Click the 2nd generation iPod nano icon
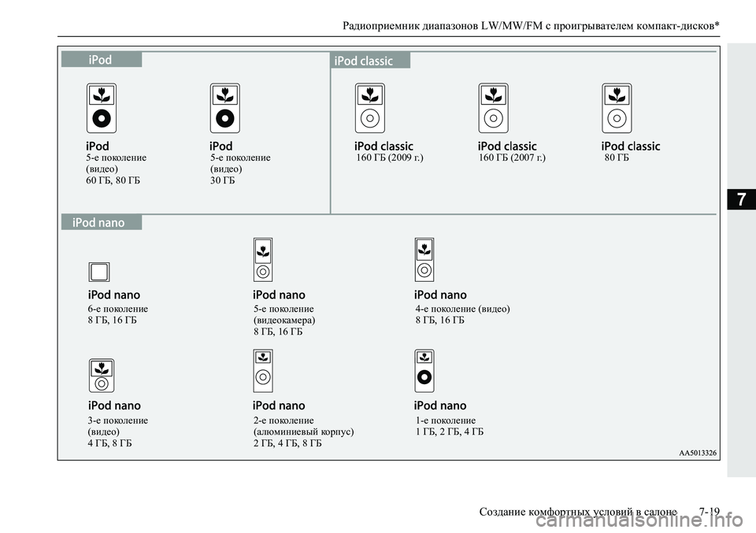 (263, 371)
